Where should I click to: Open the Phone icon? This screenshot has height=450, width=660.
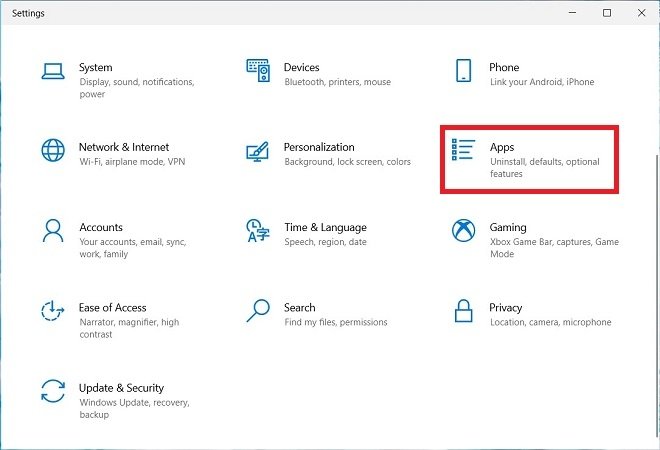tap(463, 70)
